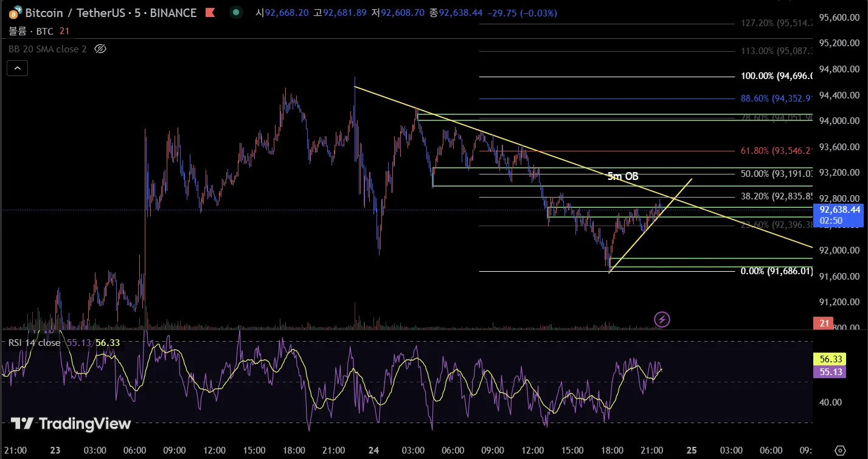The width and height of the screenshot is (868, 459).
Task: Collapse the indicator legend with chevron button
Action: pyautogui.click(x=17, y=68)
